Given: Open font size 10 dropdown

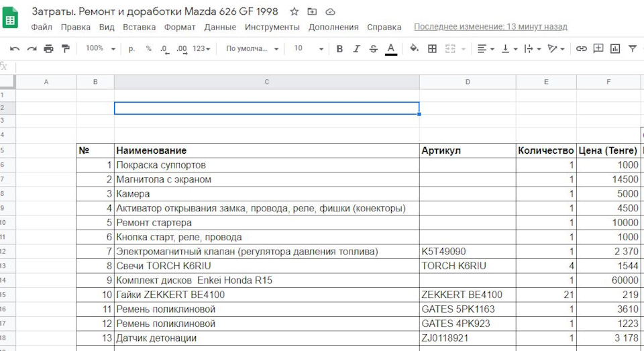Looking at the screenshot, I should [309, 48].
